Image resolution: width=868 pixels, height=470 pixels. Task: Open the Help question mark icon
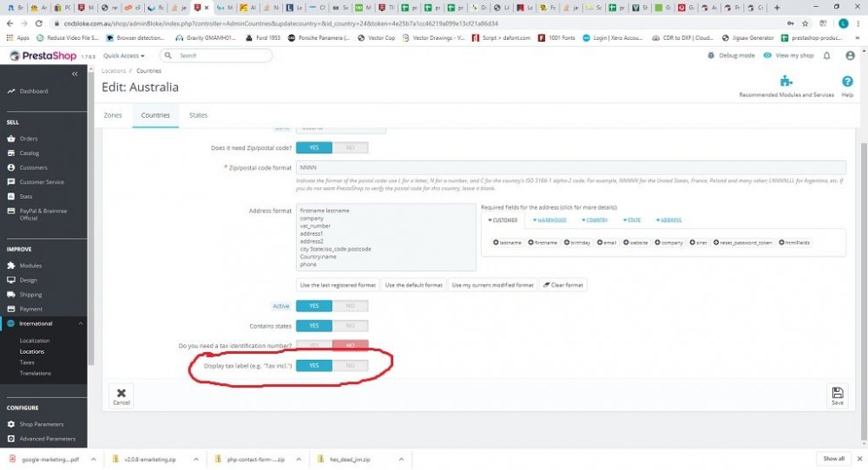tap(847, 82)
